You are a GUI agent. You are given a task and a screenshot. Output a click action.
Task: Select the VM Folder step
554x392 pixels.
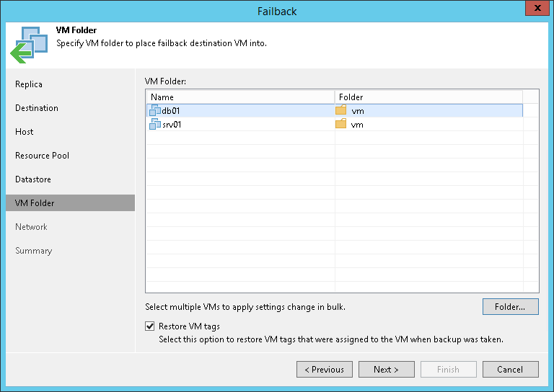coord(35,203)
